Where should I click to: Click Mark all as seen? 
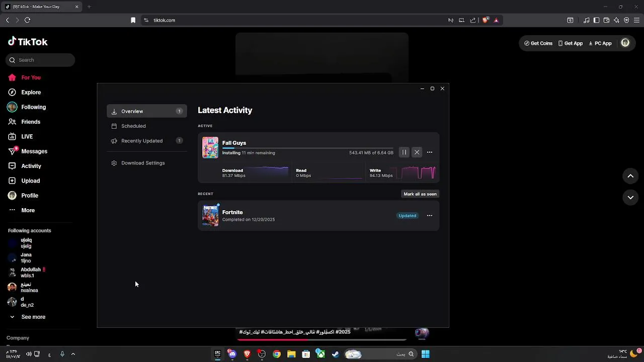(x=420, y=194)
